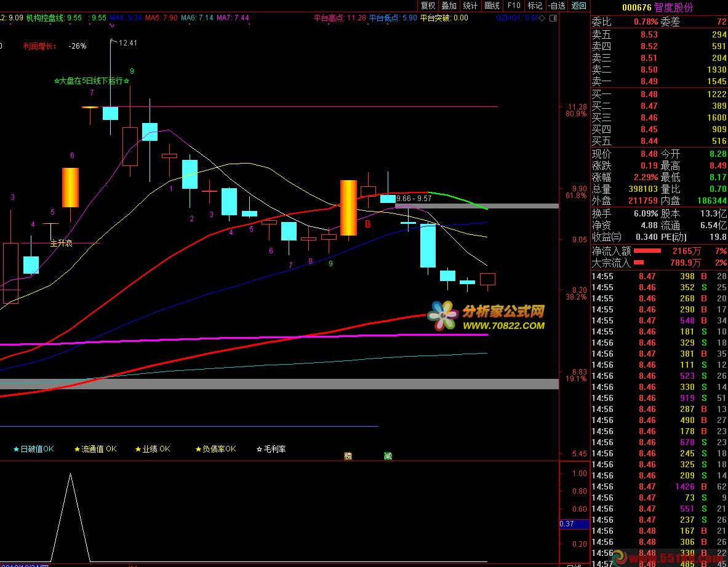
Task: Click the 换手 6.09% value
Action: point(646,214)
